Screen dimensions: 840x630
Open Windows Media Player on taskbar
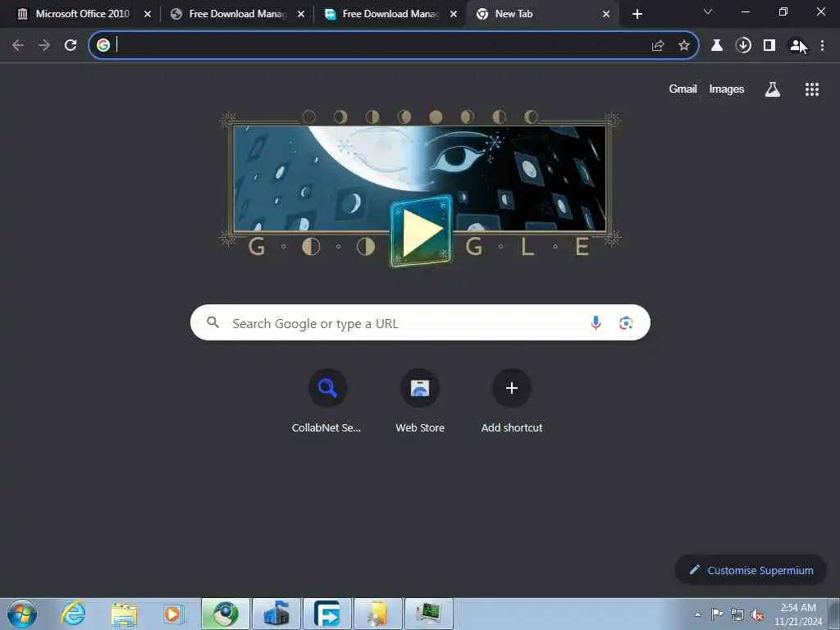(x=173, y=614)
